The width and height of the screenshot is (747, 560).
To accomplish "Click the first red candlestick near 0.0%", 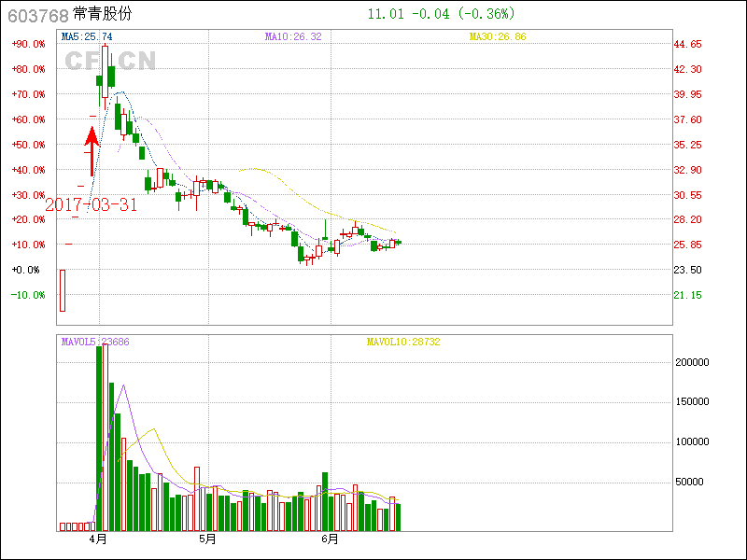I will [63, 290].
